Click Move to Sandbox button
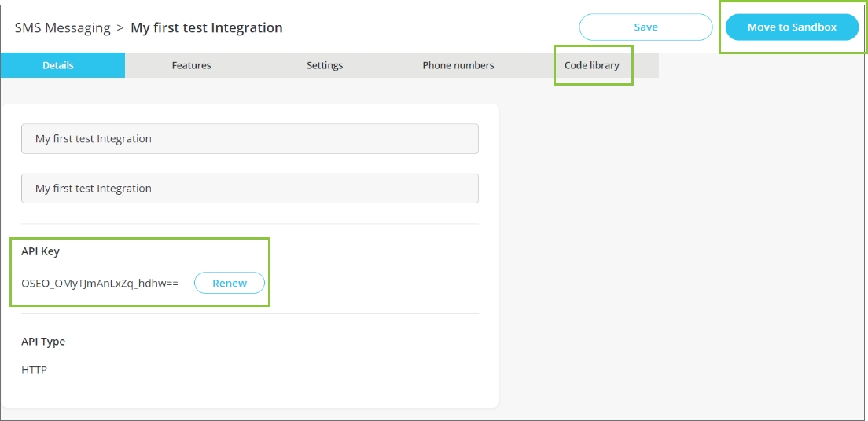The image size is (868, 421). pyautogui.click(x=792, y=27)
